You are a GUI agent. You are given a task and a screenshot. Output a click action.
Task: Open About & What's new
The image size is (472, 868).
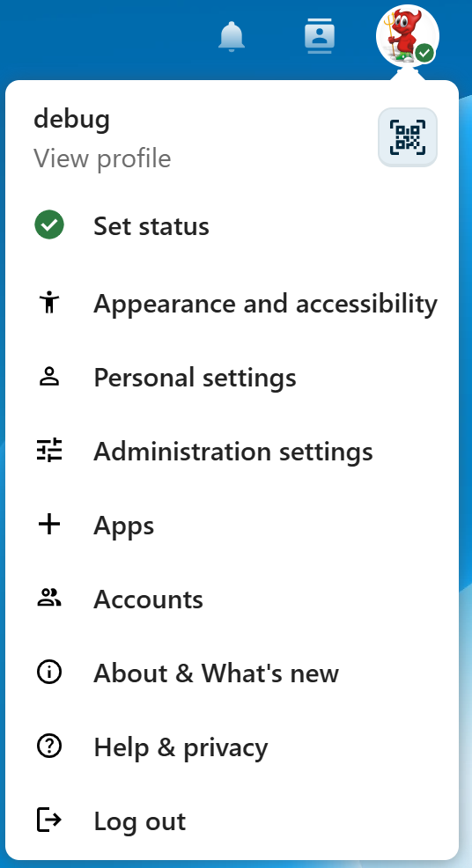pyautogui.click(x=232, y=673)
